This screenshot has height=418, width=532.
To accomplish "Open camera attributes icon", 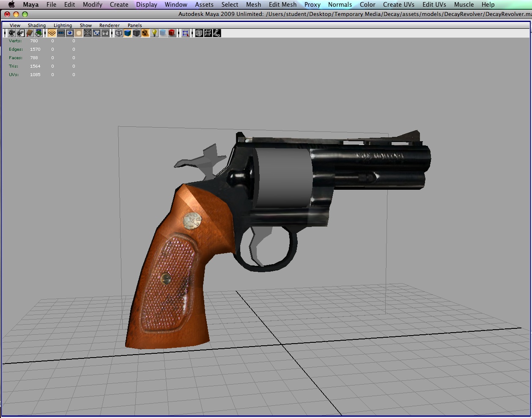I will [x=20, y=33].
